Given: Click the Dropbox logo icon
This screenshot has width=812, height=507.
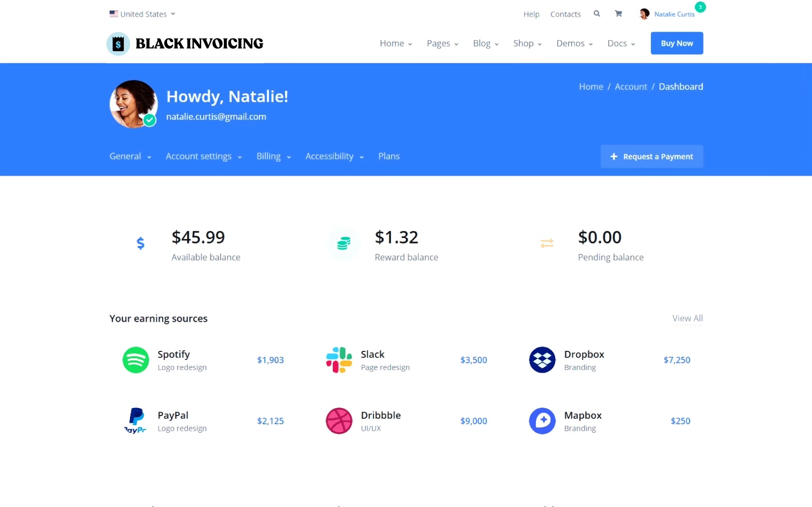Looking at the screenshot, I should (x=543, y=360).
